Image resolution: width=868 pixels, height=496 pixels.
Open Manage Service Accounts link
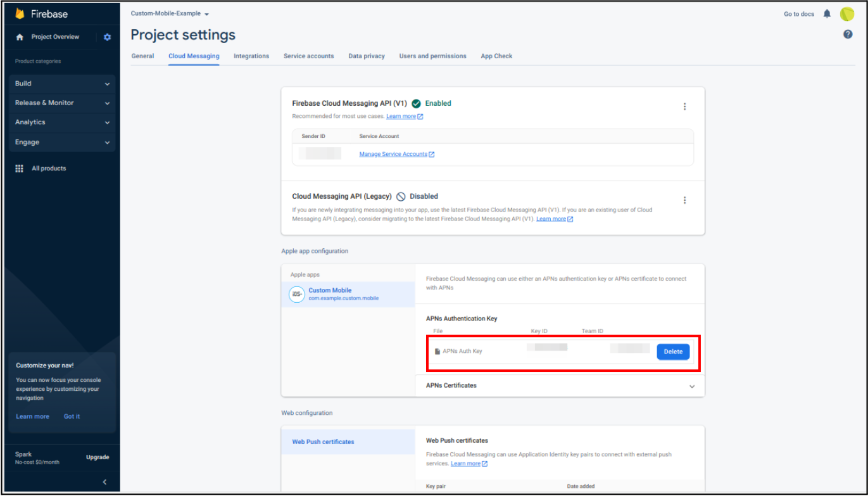pos(397,154)
